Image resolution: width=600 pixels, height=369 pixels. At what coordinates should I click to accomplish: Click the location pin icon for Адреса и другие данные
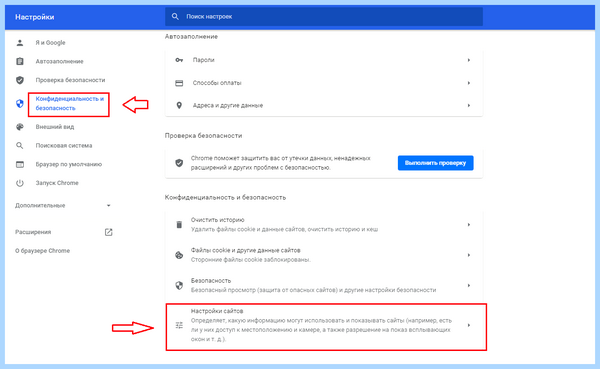[x=179, y=105]
